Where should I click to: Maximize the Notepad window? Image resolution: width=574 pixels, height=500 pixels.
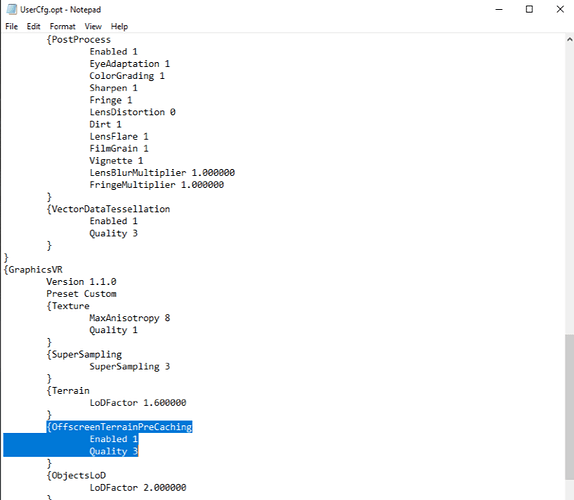[x=529, y=10]
